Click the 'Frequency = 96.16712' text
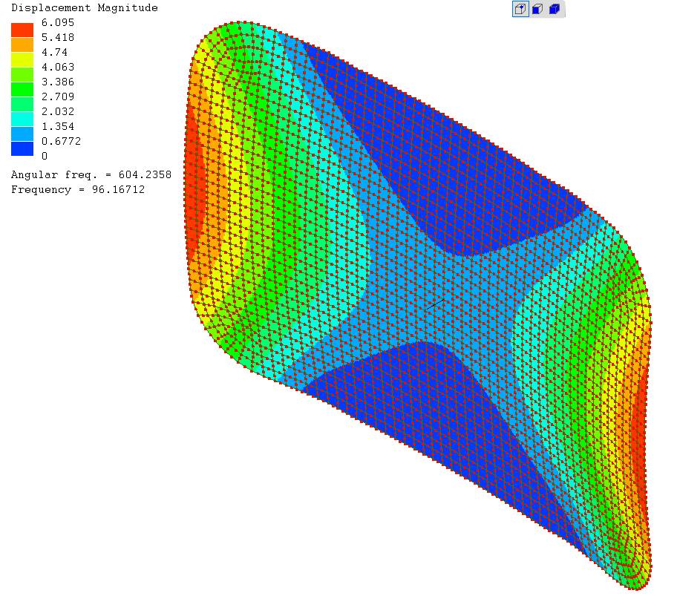The image size is (677, 616). (78, 189)
